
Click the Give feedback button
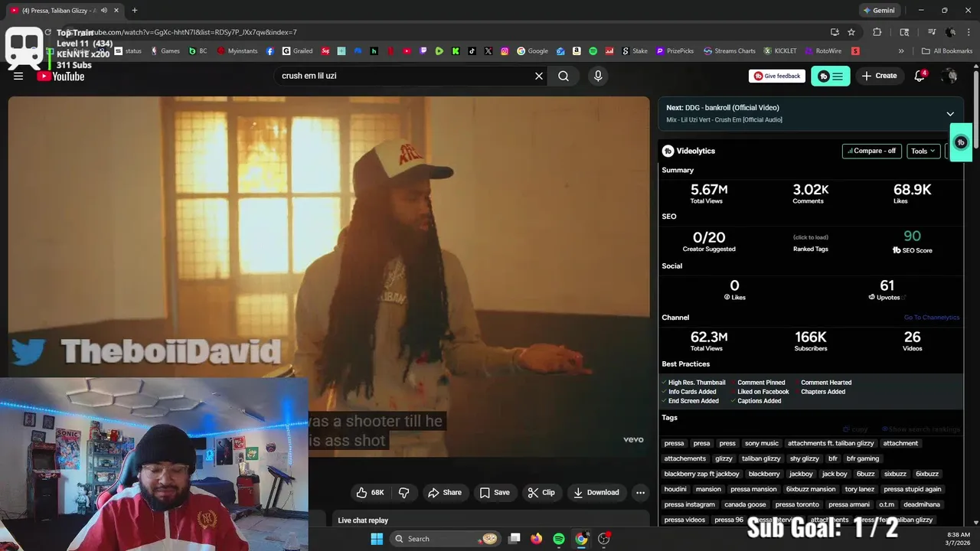(777, 76)
